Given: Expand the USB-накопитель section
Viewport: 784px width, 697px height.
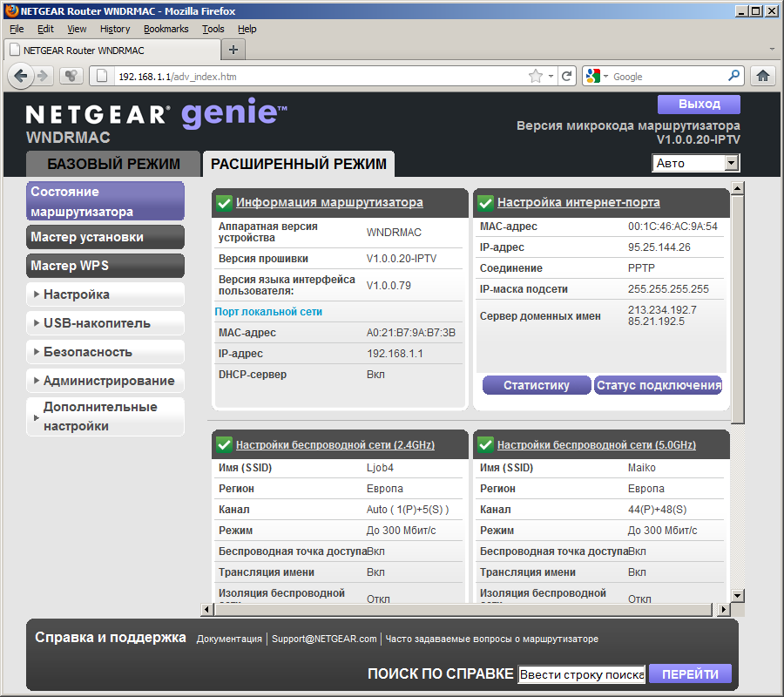Looking at the screenshot, I should [x=105, y=323].
